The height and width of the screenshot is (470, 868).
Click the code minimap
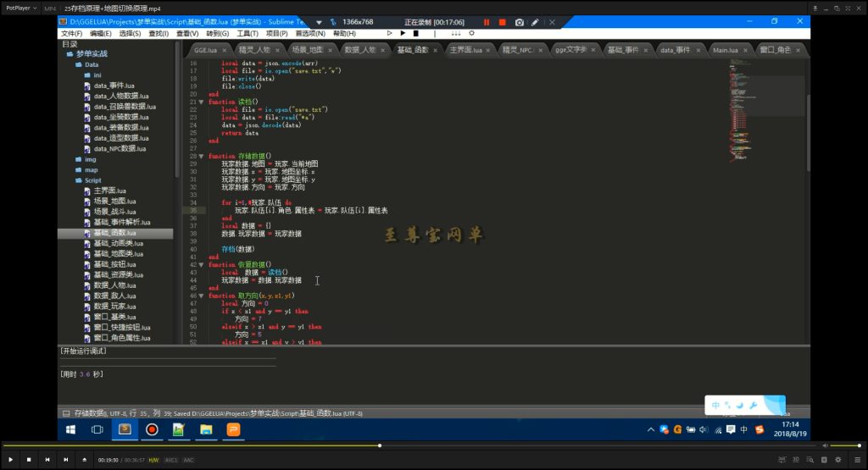(x=766, y=111)
